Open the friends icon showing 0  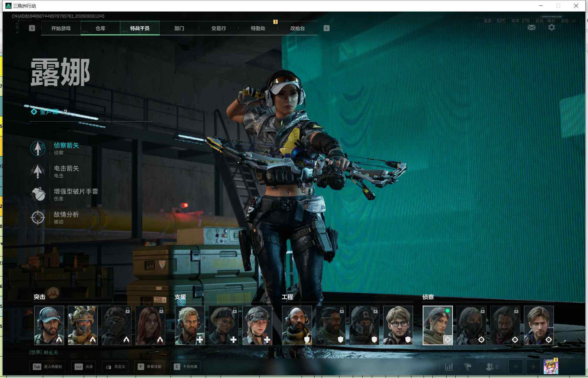click(x=492, y=367)
